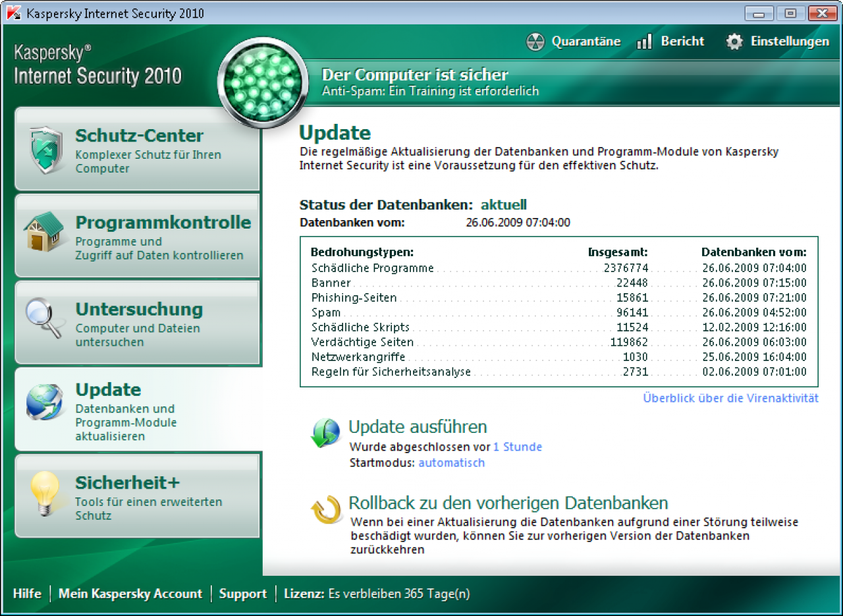
Task: Select the 'Netzwerkangriffe' row
Action: [x=558, y=357]
